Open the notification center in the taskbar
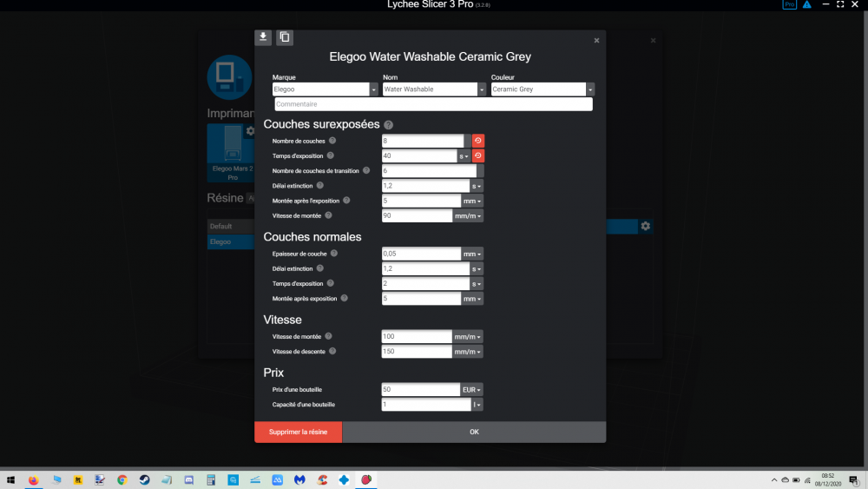The height and width of the screenshot is (489, 868). (854, 480)
